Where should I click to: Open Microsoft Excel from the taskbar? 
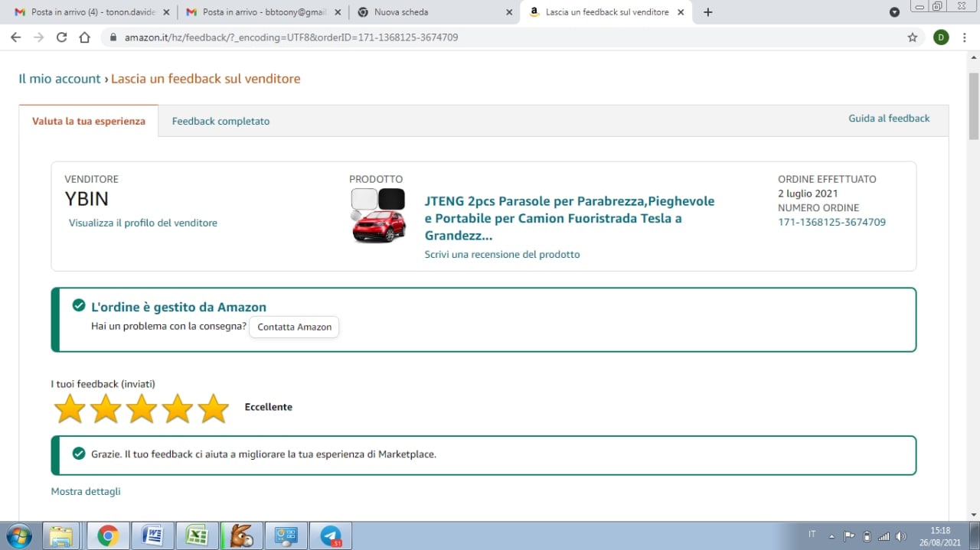pyautogui.click(x=197, y=536)
